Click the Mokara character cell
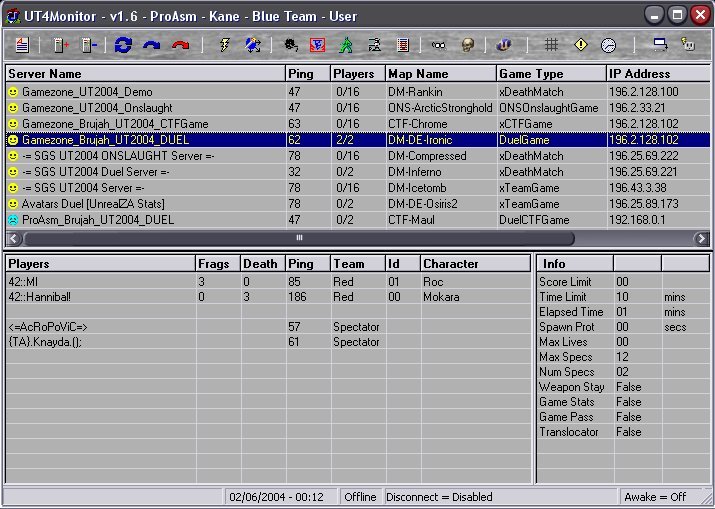Image resolution: width=715 pixels, height=509 pixels. [x=476, y=297]
